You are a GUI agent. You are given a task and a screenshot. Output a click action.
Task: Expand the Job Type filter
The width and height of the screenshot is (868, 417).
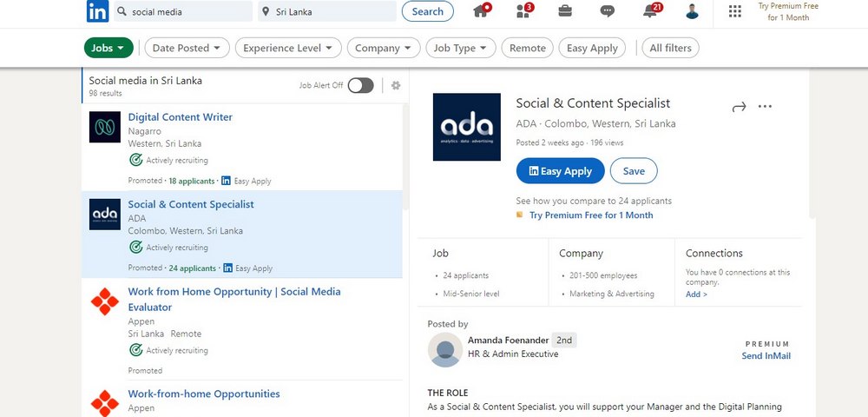pos(460,48)
